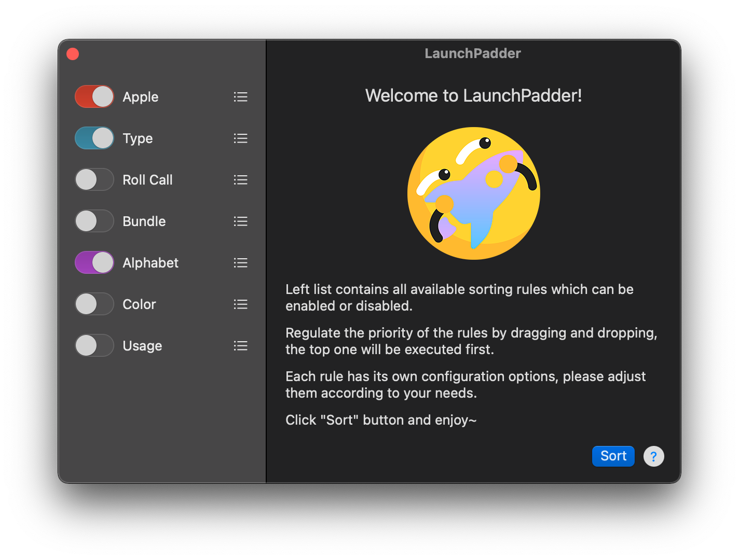
Task: Click the blue Sort button
Action: (613, 456)
